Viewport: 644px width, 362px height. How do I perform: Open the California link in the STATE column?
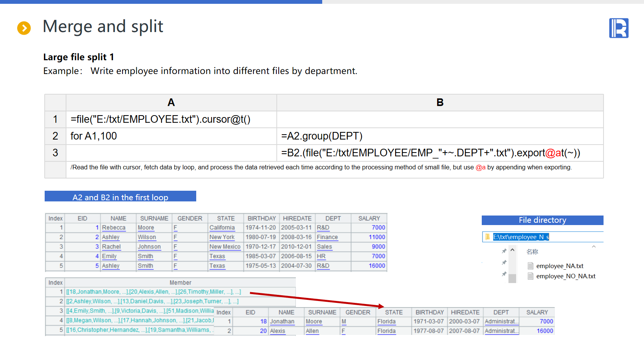coord(222,228)
